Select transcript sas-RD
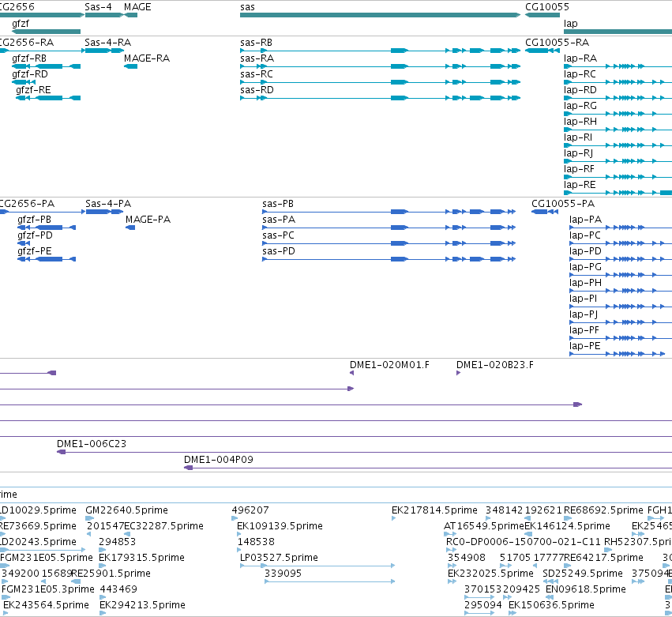Screen dimensions: 672x617 click(380, 98)
